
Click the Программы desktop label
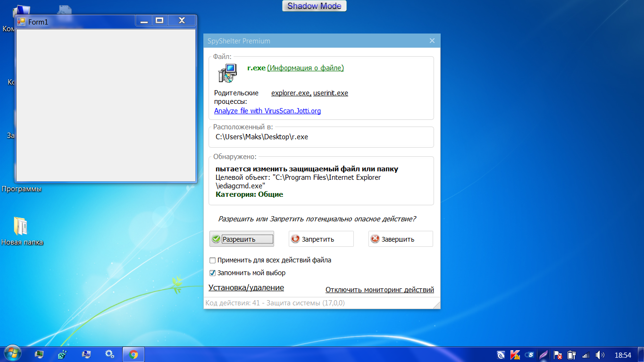coord(22,189)
